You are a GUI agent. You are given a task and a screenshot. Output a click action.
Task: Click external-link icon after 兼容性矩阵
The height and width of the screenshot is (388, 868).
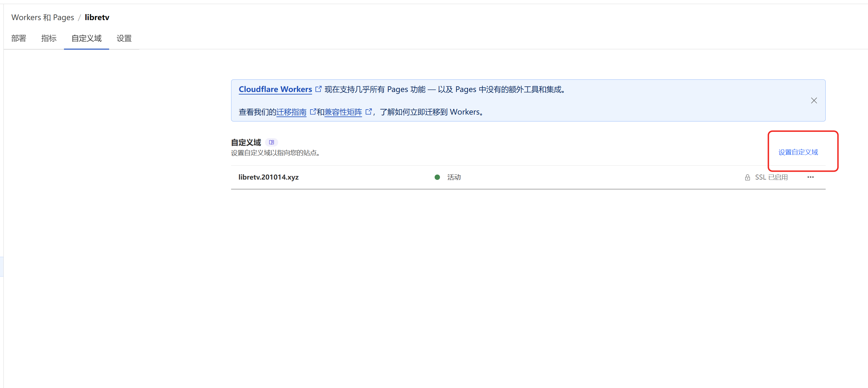click(368, 111)
